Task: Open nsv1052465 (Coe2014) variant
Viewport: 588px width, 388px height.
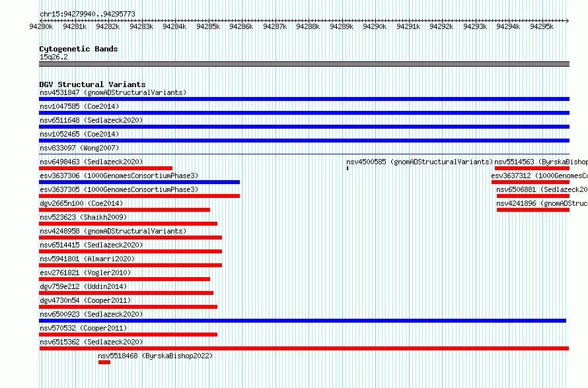Action: point(79,134)
